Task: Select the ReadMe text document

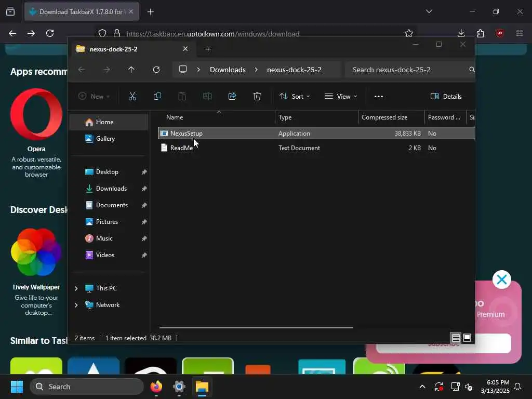Action: pos(316,148)
